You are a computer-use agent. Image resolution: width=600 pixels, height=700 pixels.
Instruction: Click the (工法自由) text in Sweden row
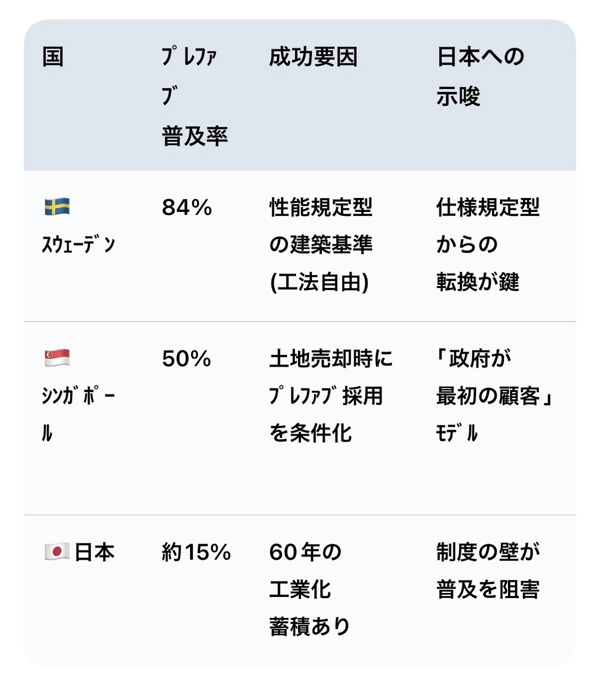(319, 282)
